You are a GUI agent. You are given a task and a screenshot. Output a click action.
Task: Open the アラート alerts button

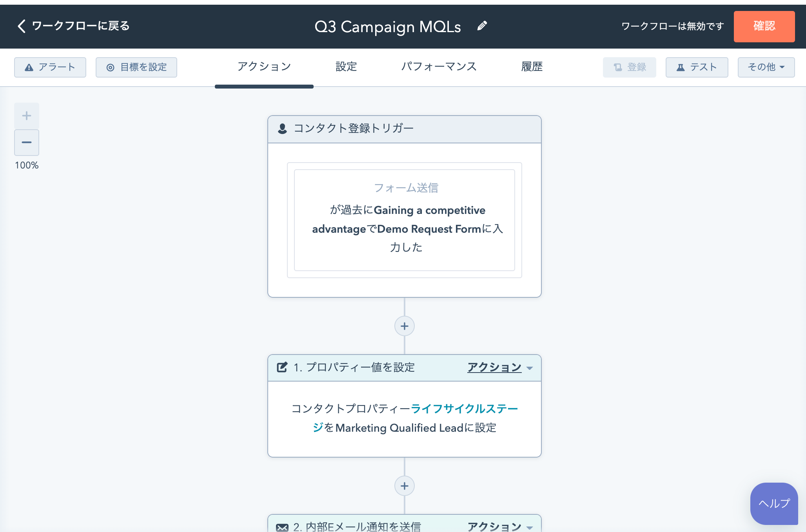click(x=50, y=67)
